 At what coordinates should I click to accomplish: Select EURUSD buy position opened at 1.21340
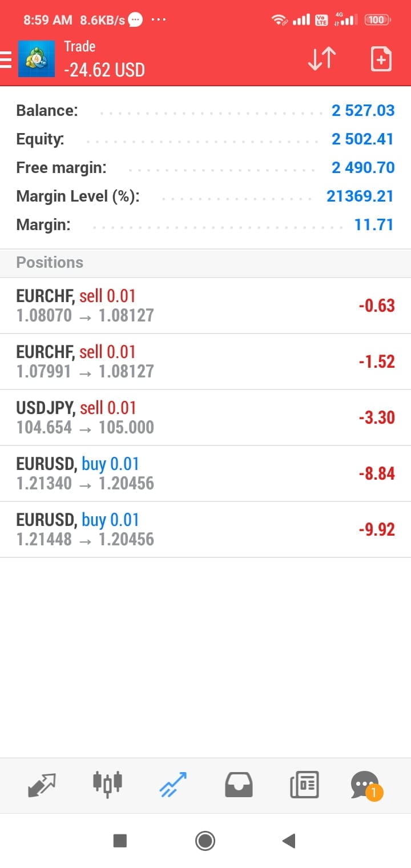pyautogui.click(x=205, y=473)
